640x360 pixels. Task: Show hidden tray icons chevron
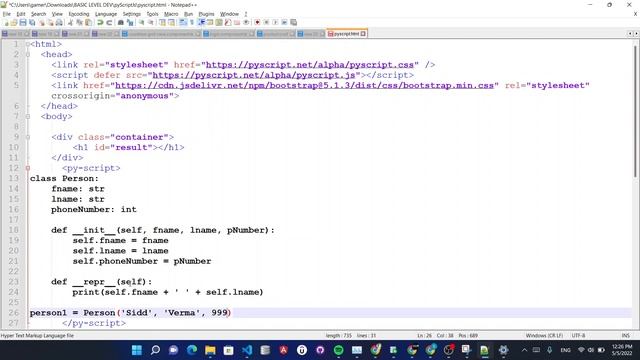tap(524, 350)
